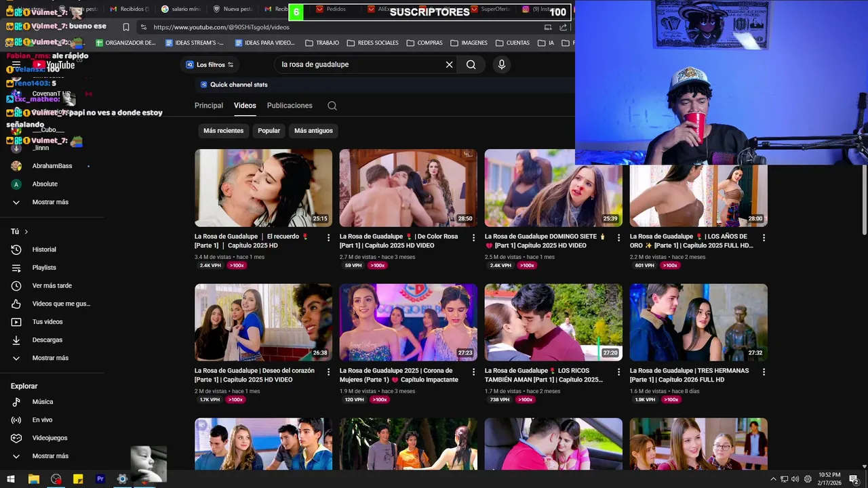
Task: Open options menu for TRES HERMANAS video
Action: coord(764,372)
